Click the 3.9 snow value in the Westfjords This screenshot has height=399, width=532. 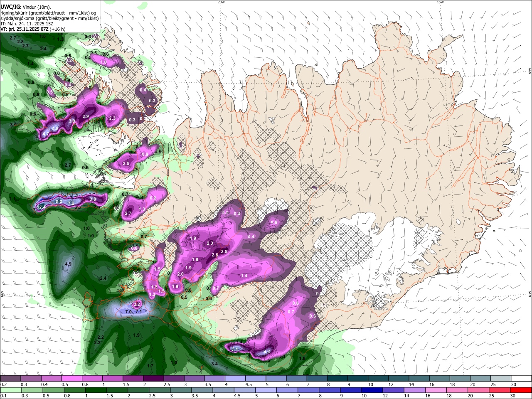[x=72, y=121]
